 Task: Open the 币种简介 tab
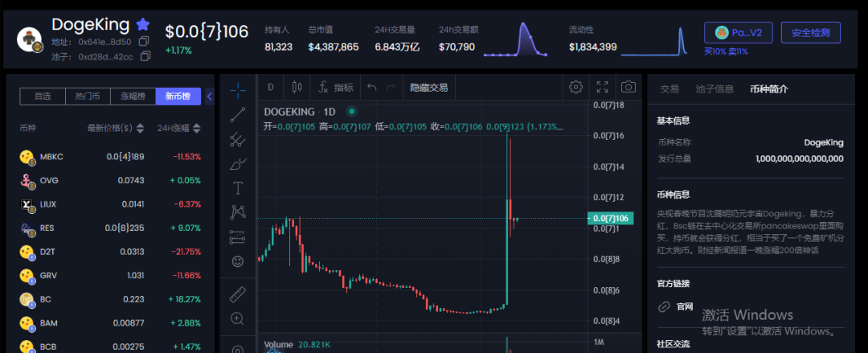click(769, 88)
